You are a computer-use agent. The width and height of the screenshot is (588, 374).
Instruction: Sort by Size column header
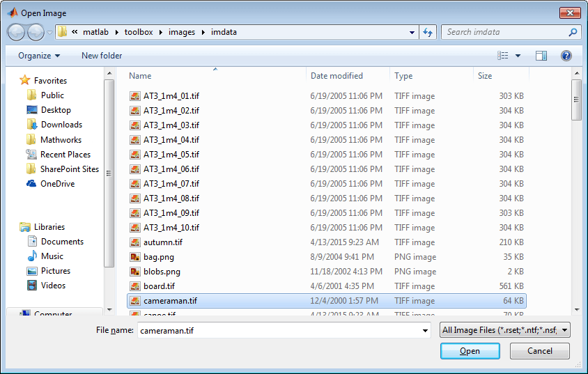[x=485, y=76]
